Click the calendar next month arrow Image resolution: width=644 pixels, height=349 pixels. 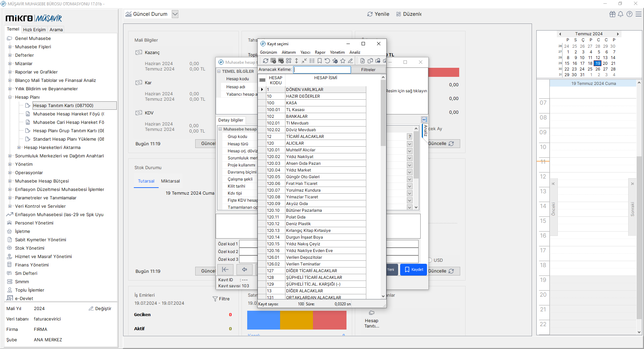618,34
